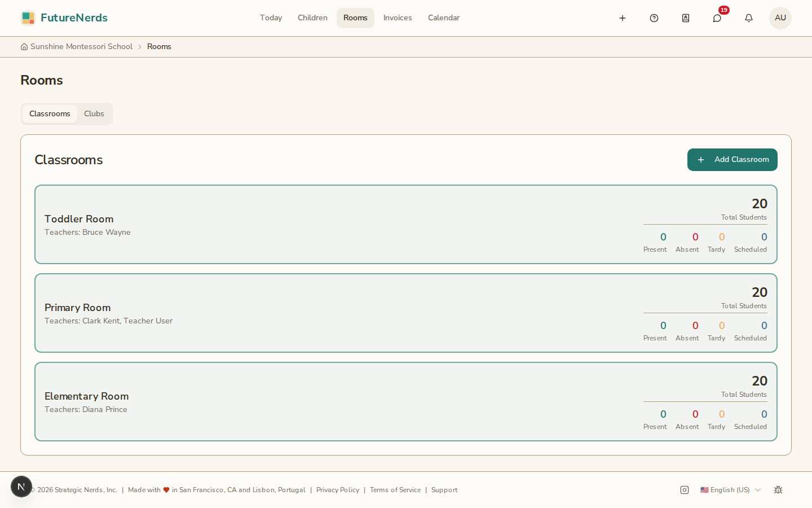This screenshot has width=812, height=508.
Task: Open the AU user avatar menu
Action: tap(780, 18)
